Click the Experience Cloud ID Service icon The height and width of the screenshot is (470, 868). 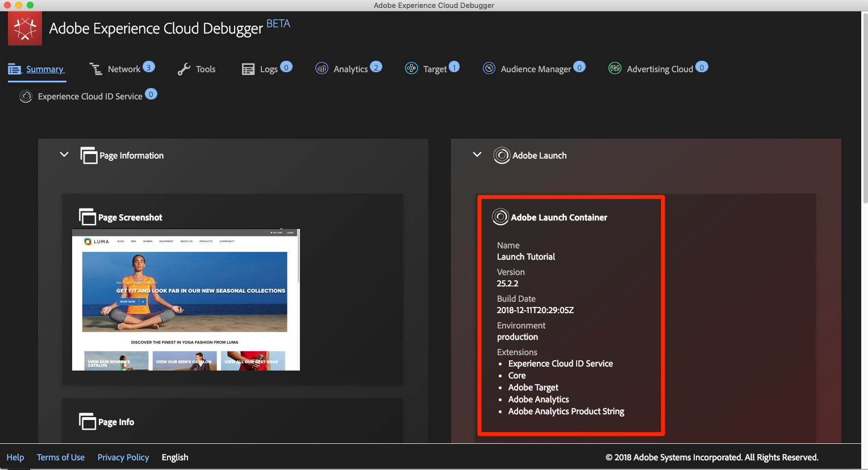[x=26, y=97]
